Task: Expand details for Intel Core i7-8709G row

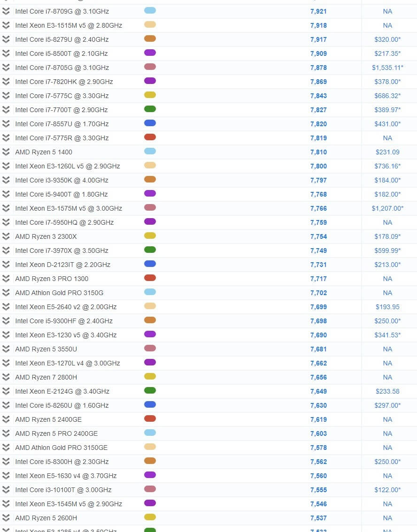Action: click(x=6, y=11)
